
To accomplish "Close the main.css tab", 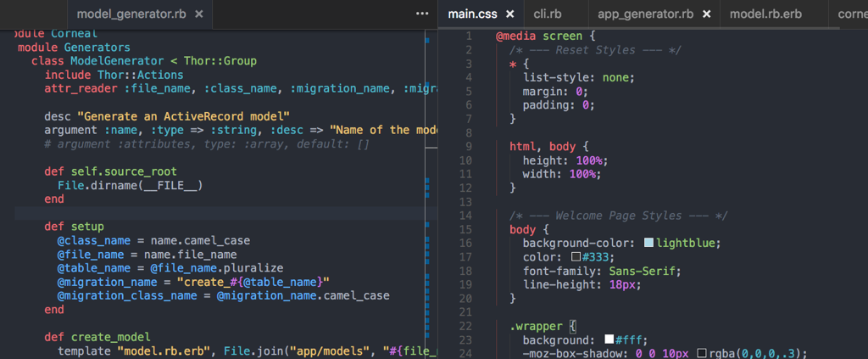I will tap(509, 14).
